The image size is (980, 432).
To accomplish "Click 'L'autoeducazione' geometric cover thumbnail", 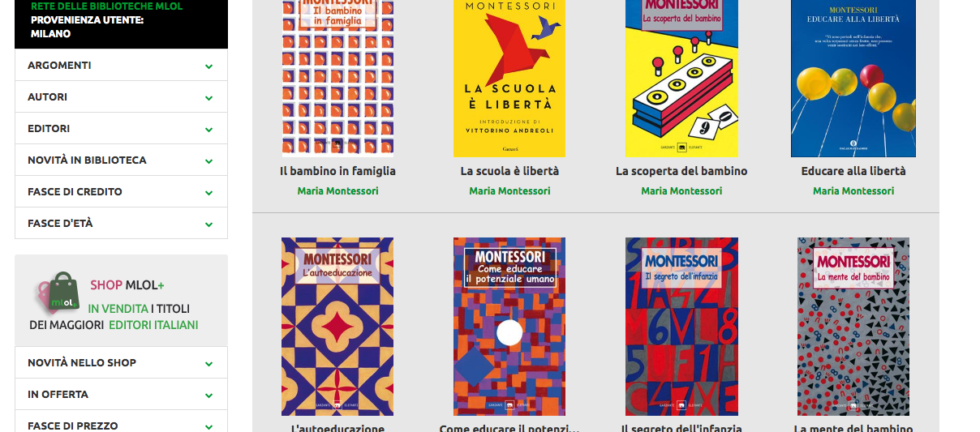I will pyautogui.click(x=337, y=327).
